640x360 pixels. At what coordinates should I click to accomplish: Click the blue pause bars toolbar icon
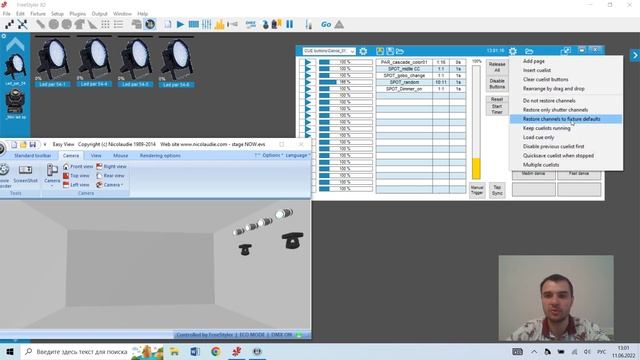(289, 24)
